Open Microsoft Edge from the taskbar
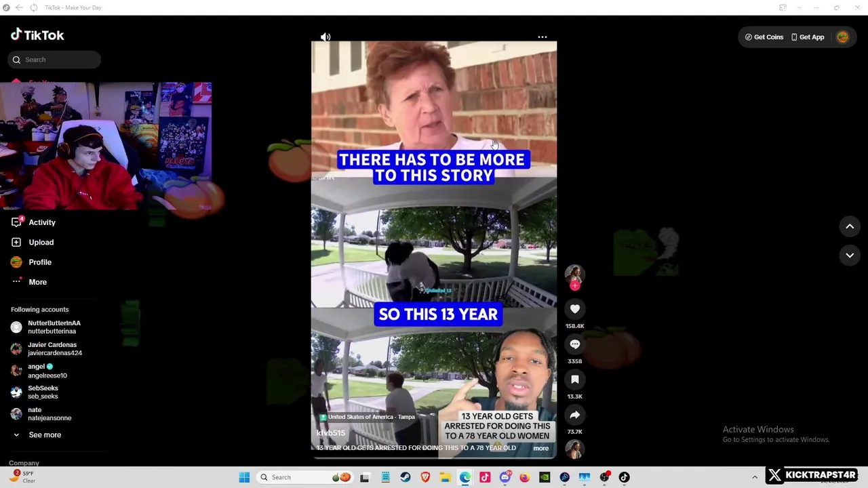 [465, 477]
